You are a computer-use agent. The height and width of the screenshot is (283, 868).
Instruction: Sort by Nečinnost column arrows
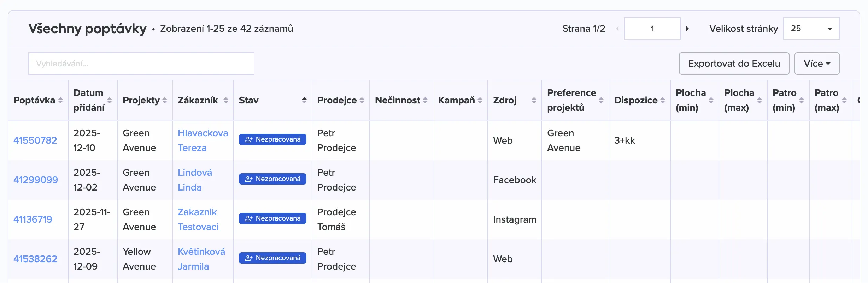[x=425, y=101]
